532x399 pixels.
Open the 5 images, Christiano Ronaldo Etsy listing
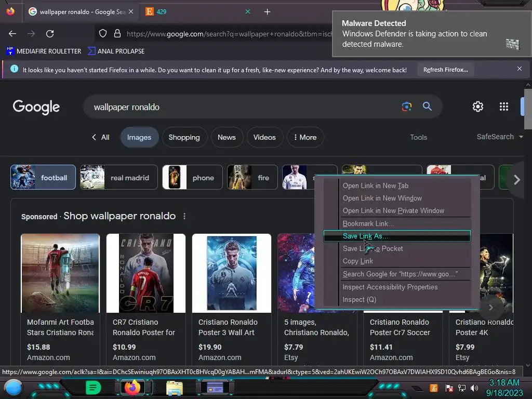pos(316,327)
